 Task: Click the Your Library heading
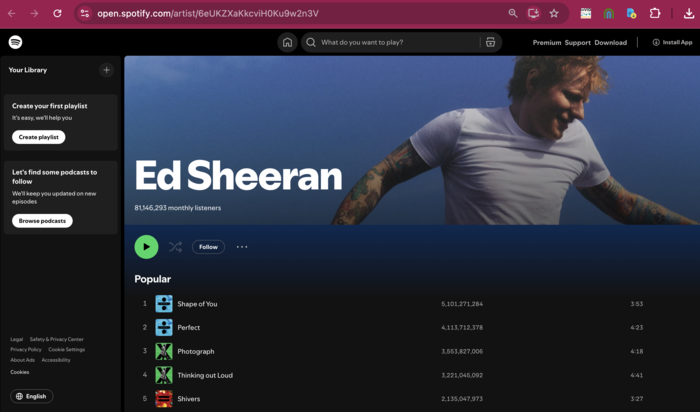(x=28, y=70)
